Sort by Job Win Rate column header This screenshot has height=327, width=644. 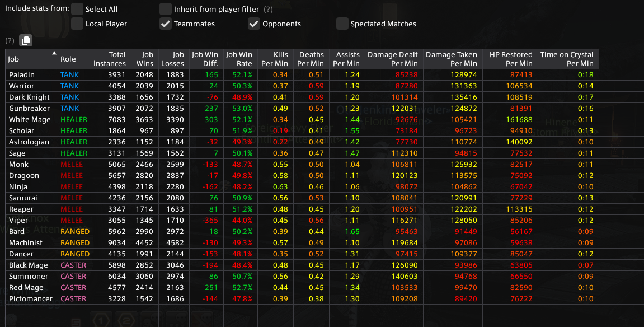coord(240,59)
